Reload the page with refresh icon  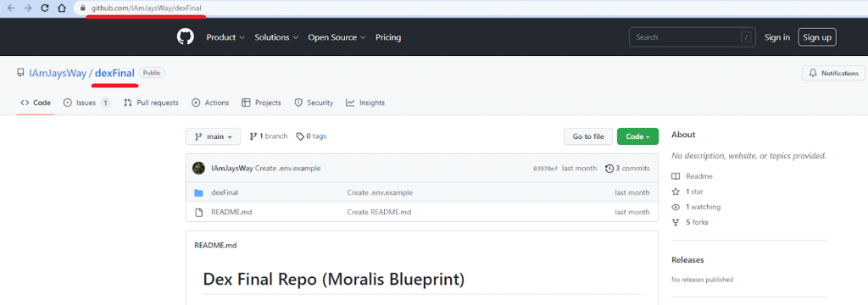(46, 8)
